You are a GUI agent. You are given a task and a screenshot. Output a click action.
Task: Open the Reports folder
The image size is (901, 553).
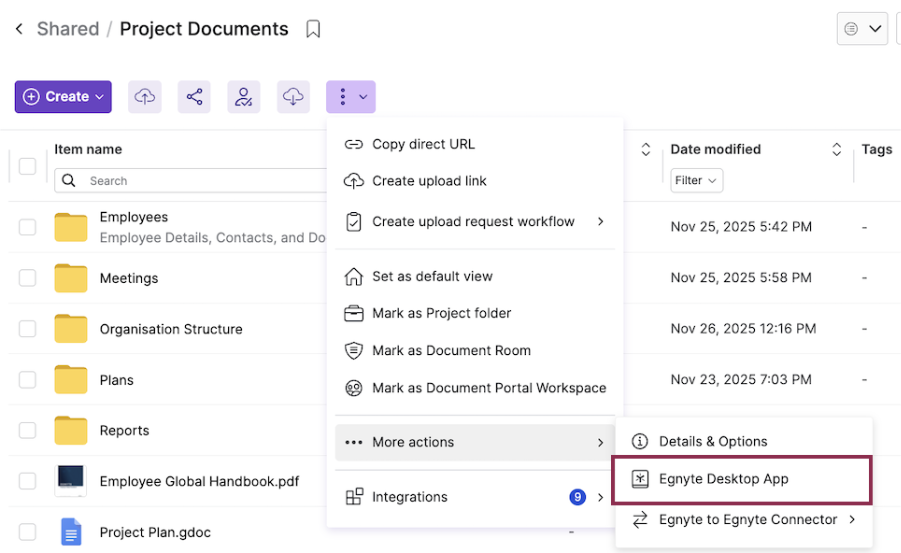pyautogui.click(x=124, y=431)
